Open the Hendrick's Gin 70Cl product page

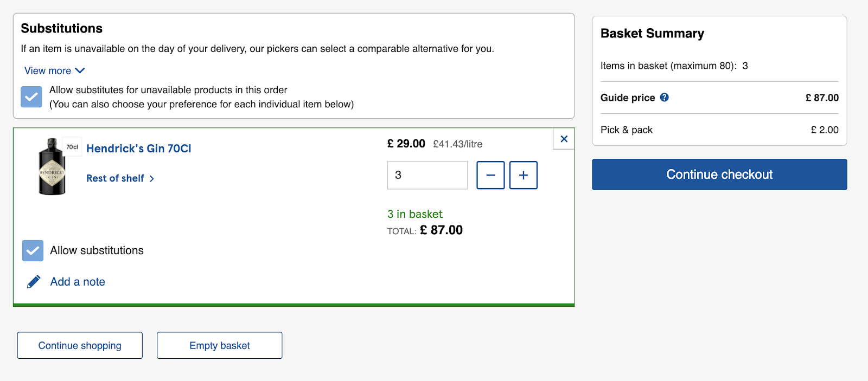click(138, 148)
